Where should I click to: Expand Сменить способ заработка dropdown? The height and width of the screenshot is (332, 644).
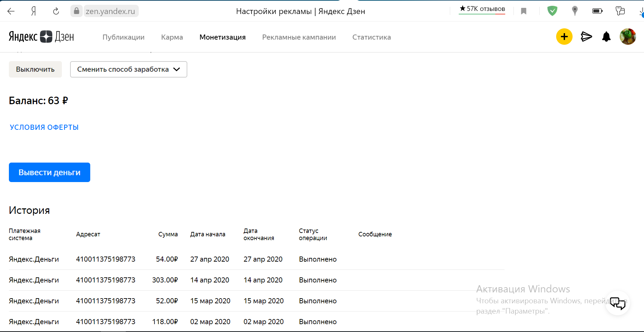[129, 69]
